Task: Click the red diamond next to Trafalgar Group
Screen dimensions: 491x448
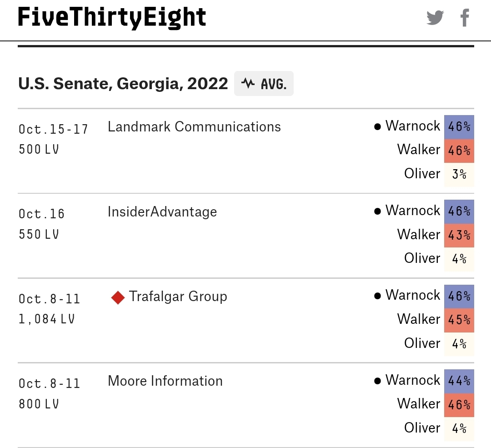Action: tap(118, 297)
